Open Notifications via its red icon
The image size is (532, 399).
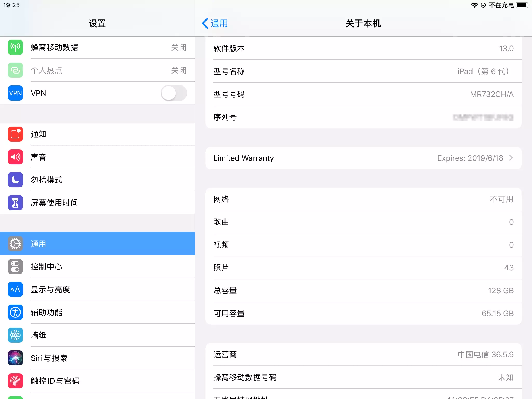point(15,134)
